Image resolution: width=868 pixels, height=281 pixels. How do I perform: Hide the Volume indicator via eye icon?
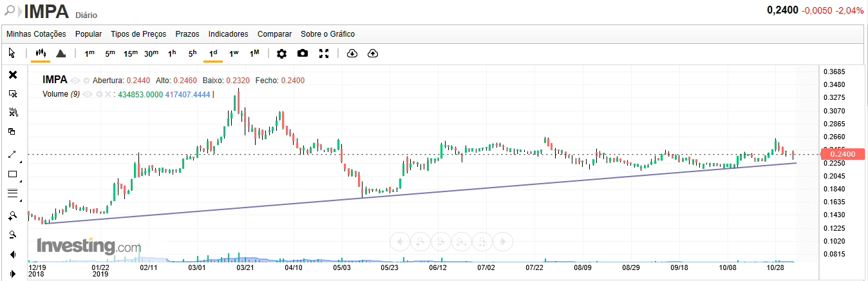click(88, 94)
